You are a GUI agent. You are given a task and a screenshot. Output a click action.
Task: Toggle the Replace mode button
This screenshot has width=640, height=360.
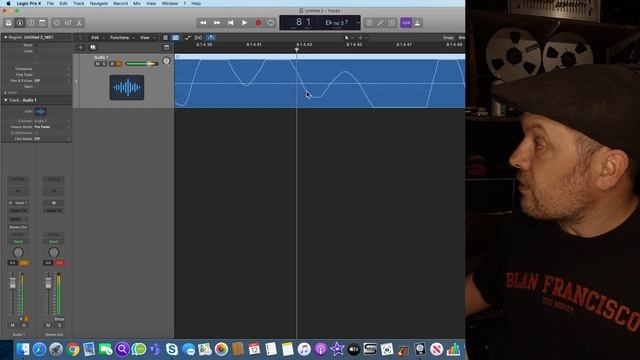(x=369, y=23)
